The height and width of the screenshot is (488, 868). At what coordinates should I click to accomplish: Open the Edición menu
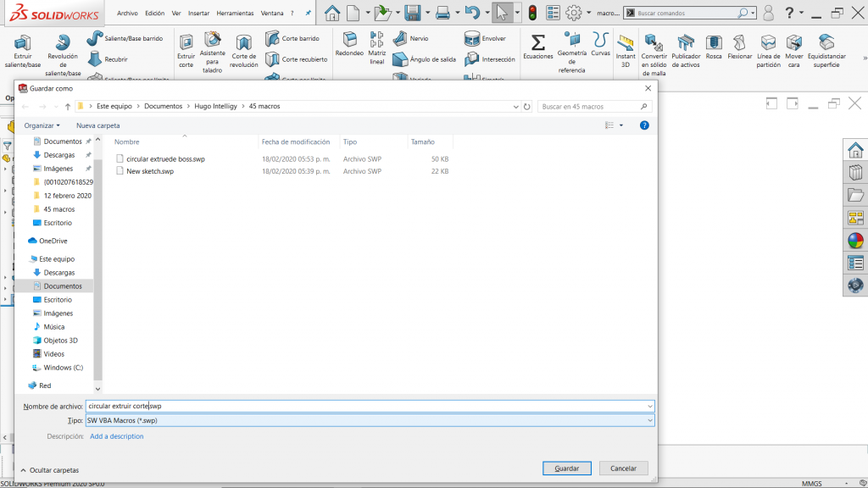pyautogui.click(x=154, y=13)
